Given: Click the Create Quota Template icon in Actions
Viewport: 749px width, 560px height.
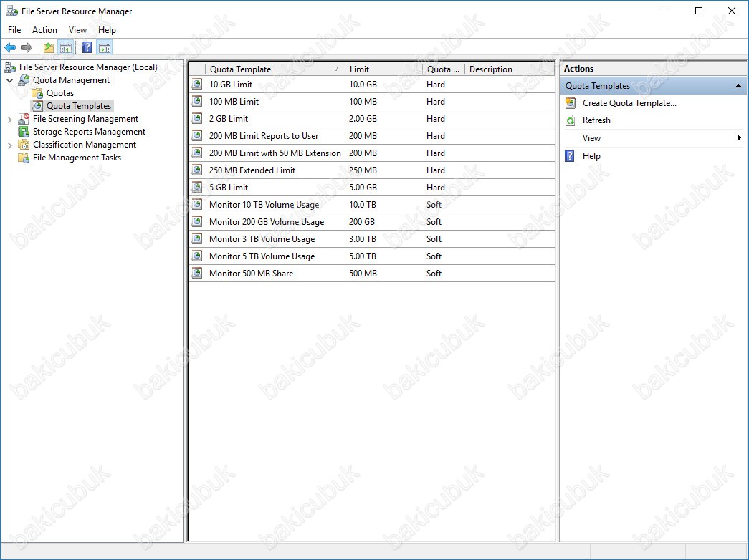Looking at the screenshot, I should pyautogui.click(x=571, y=103).
